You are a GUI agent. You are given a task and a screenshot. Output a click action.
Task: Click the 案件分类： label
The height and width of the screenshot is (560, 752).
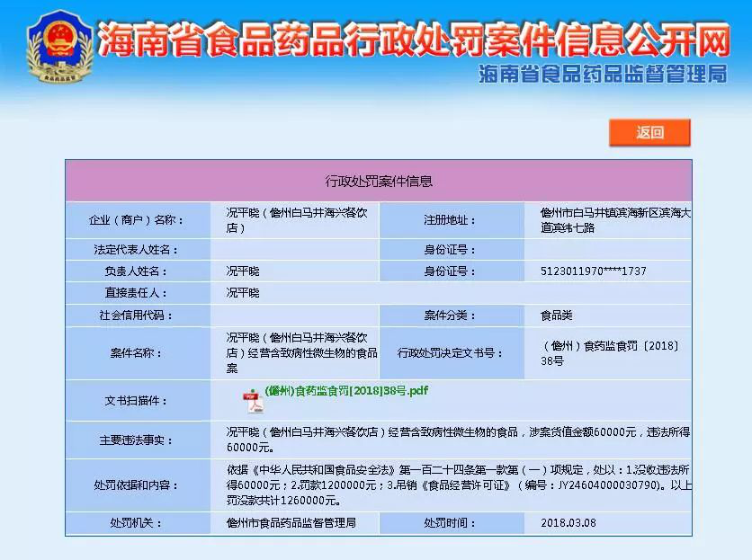click(x=450, y=316)
